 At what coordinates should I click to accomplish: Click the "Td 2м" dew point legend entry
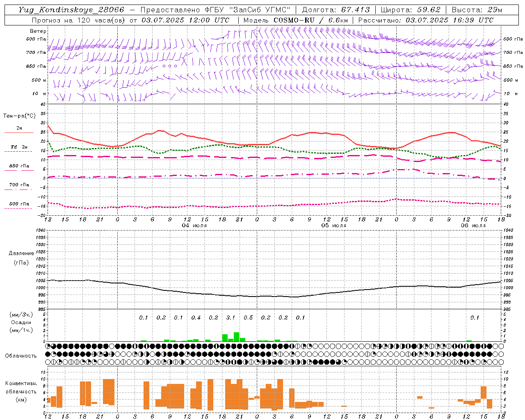pyautogui.click(x=19, y=147)
